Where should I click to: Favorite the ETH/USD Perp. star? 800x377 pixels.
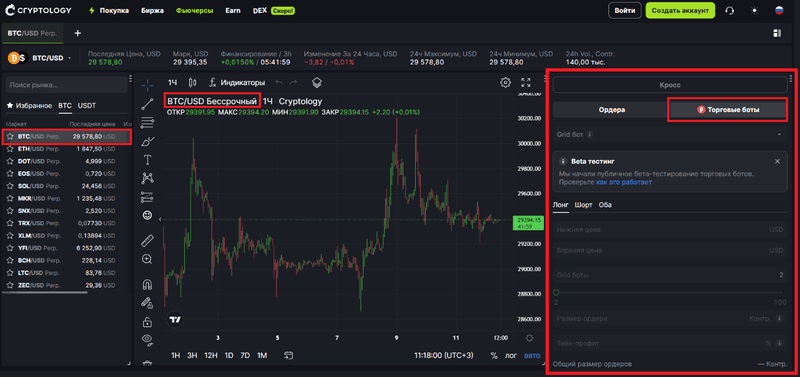click(10, 149)
